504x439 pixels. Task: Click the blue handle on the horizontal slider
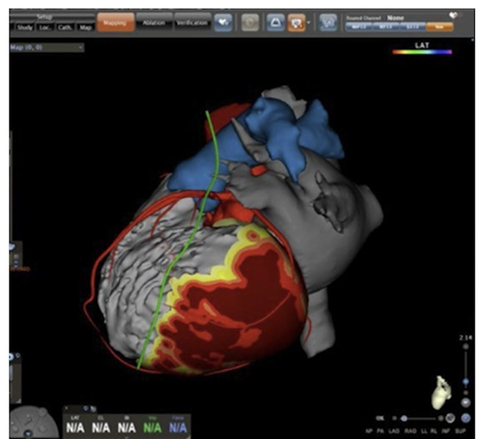coord(405,419)
